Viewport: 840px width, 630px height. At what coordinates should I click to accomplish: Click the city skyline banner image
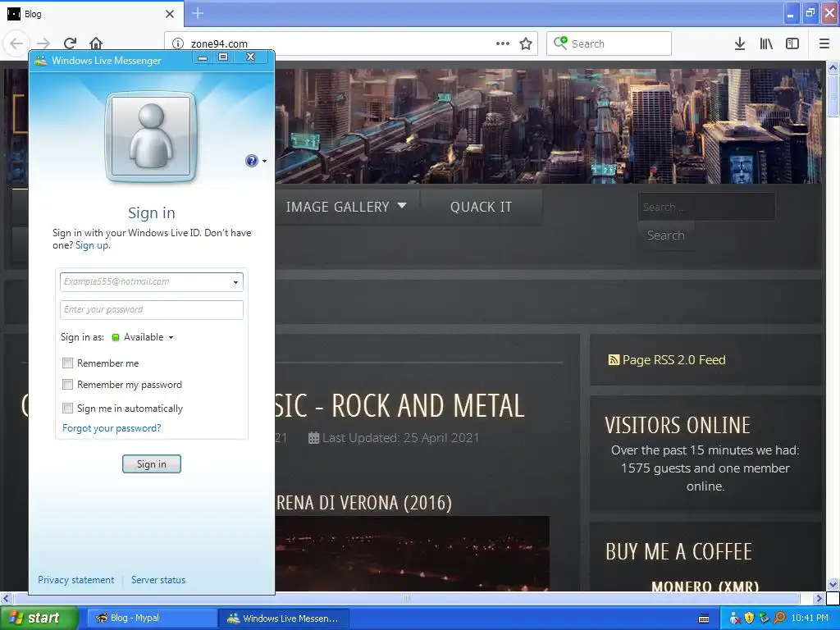548,126
